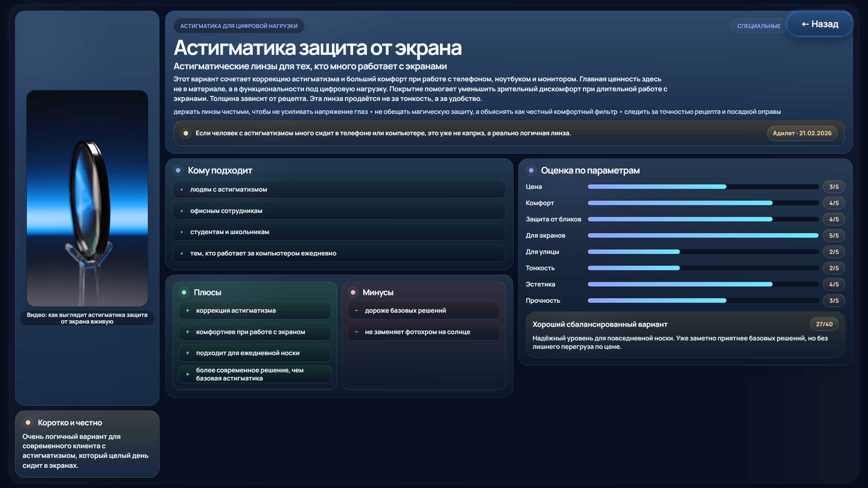Click the 5/5 score badge for Для экранов
Screen dimensions: 868x488
pos(834,235)
